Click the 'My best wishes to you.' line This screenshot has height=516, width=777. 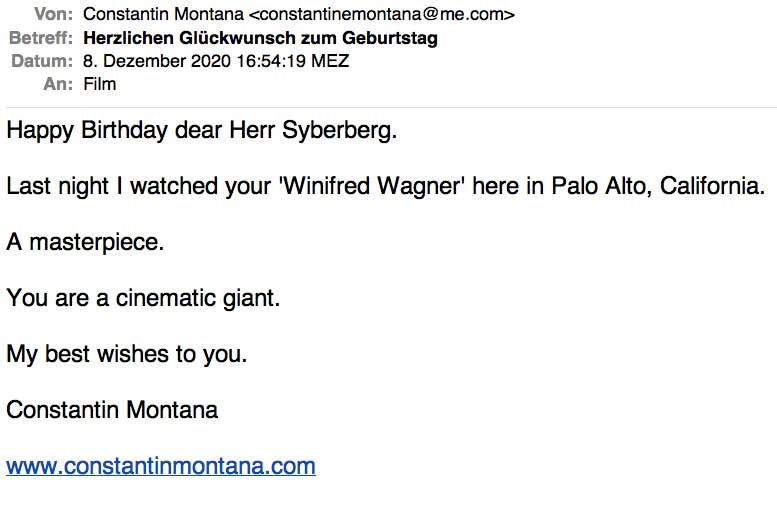(126, 354)
